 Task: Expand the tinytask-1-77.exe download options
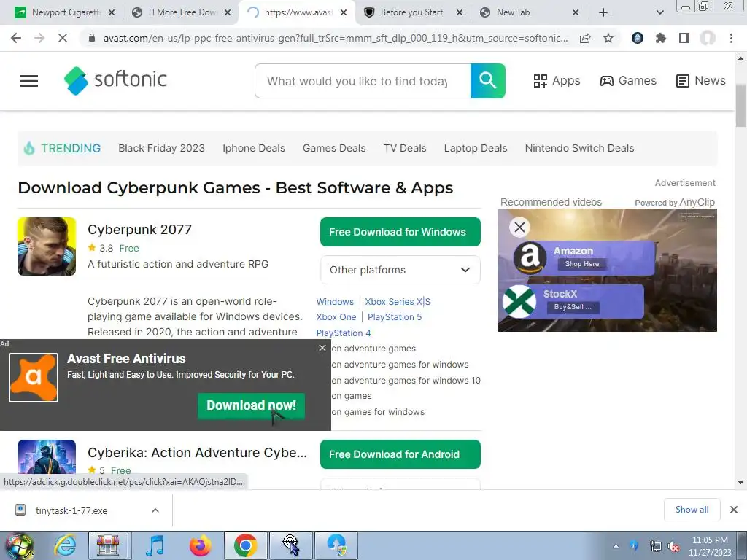pos(155,510)
